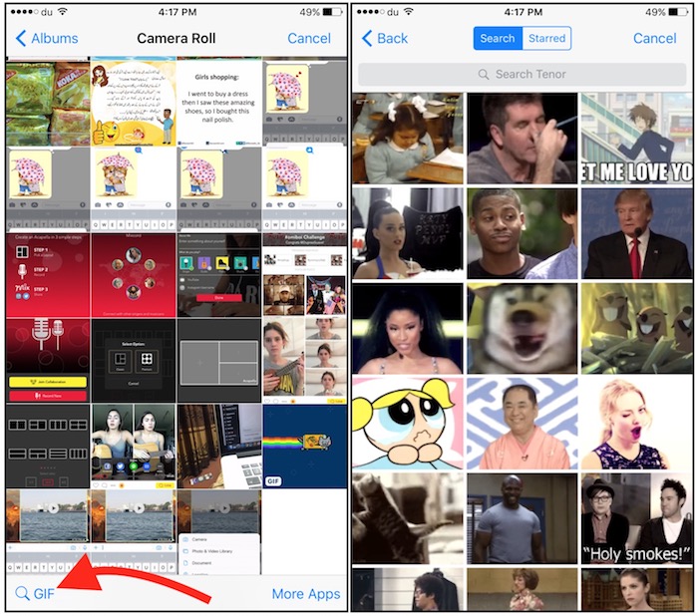Choose the man in pink shirt GIF
The width and height of the screenshot is (698, 616).
[x=523, y=424]
